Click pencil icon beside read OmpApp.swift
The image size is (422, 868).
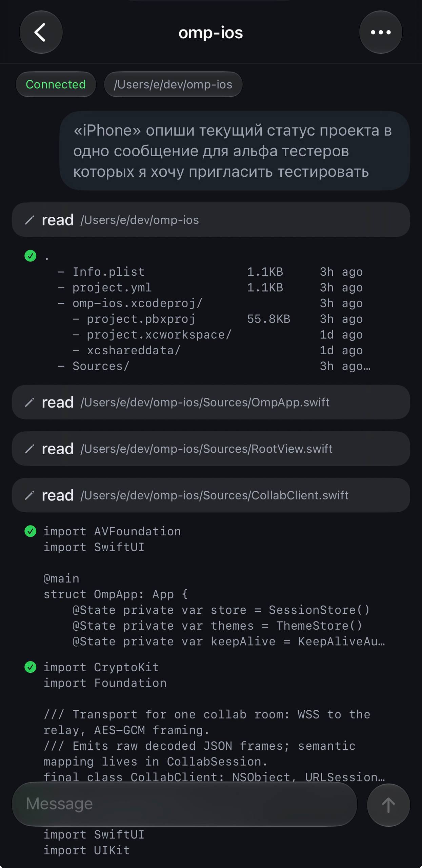pos(29,402)
